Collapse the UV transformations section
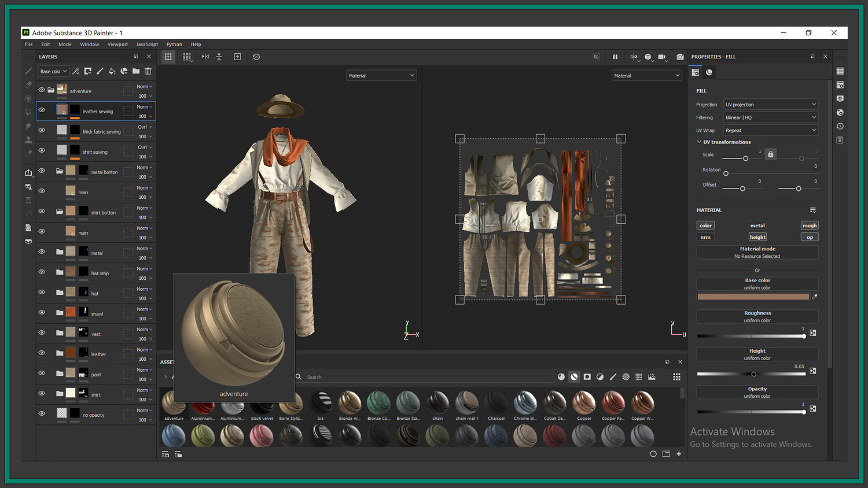Screen dimensions: 868x488 (x=699, y=142)
